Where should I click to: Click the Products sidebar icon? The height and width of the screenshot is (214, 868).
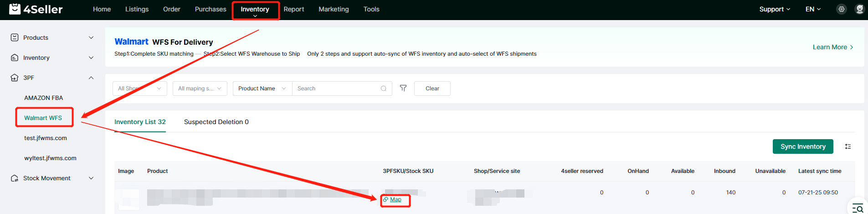click(15, 37)
